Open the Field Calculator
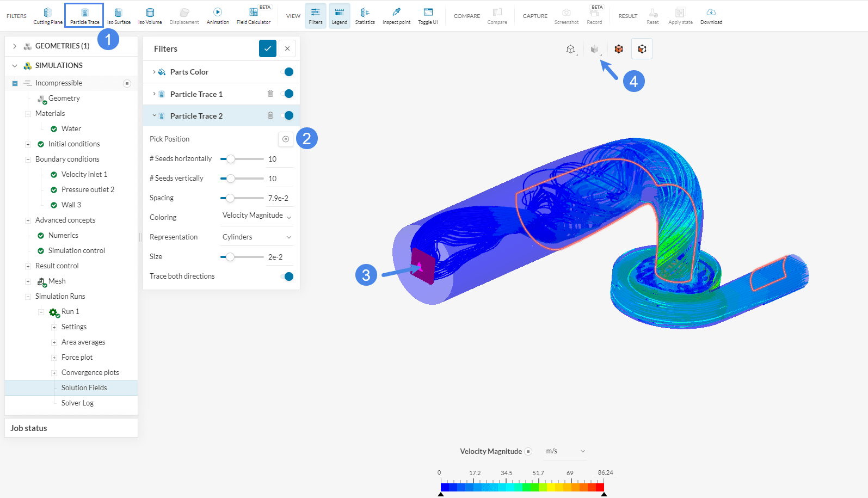The height and width of the screenshot is (498, 868). tap(253, 16)
